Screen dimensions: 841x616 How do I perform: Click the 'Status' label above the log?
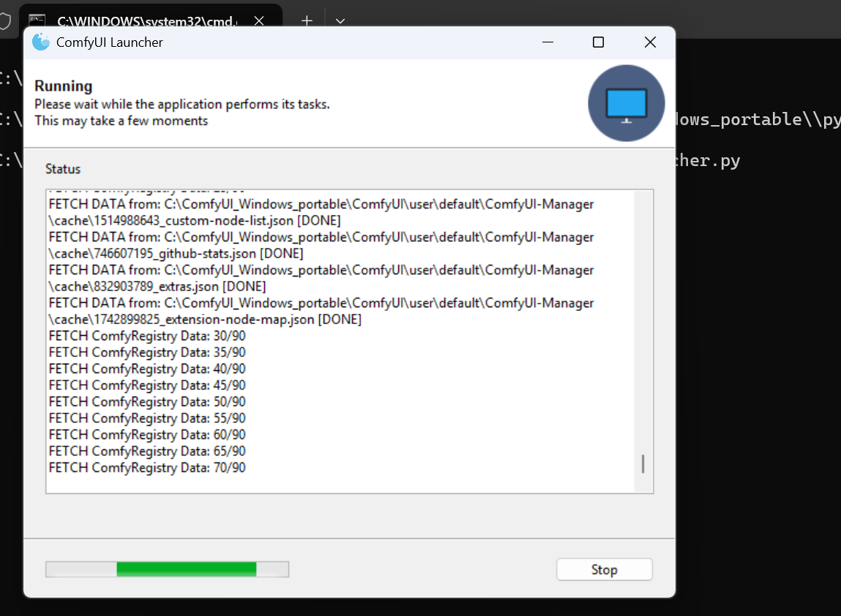click(x=63, y=169)
